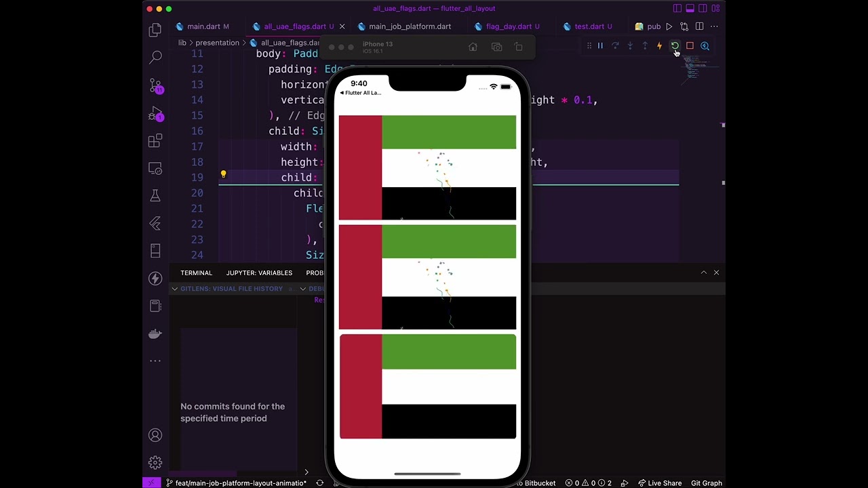Open the Search view in activity bar

(155, 57)
